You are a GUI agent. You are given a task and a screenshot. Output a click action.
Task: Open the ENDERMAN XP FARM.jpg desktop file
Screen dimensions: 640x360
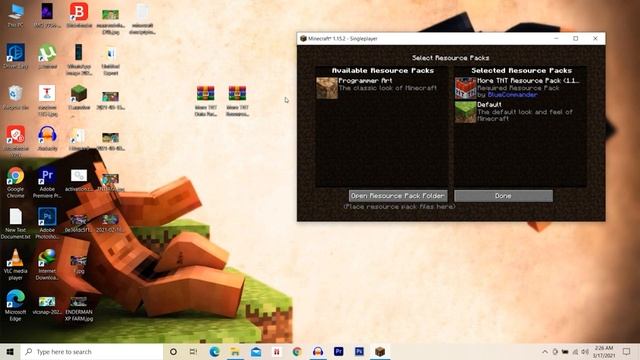(79, 308)
